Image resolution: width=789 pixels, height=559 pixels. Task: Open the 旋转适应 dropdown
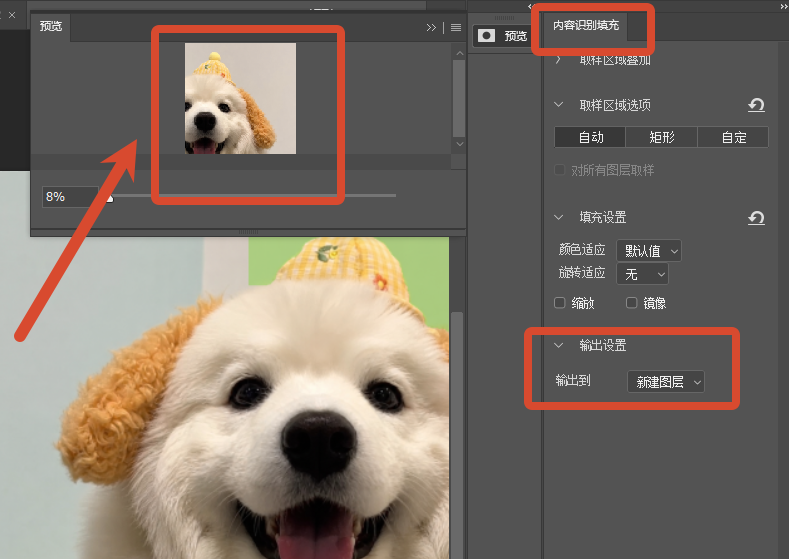tap(643, 274)
